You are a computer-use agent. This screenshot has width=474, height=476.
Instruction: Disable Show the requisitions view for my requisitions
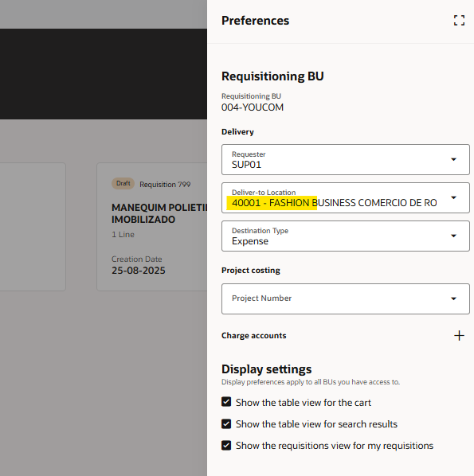click(x=226, y=445)
